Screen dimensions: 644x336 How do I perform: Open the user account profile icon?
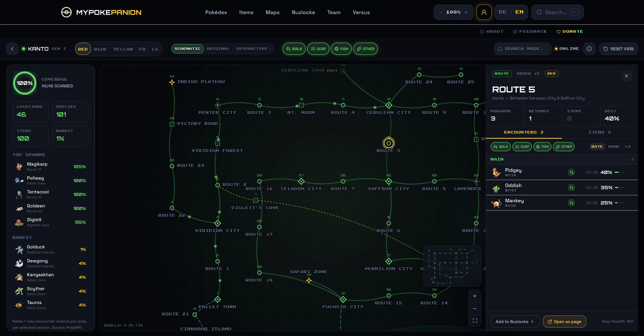(x=484, y=12)
